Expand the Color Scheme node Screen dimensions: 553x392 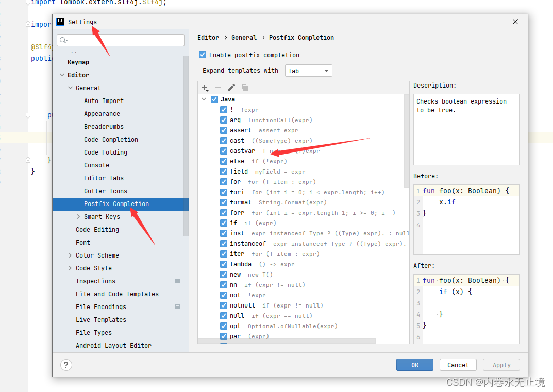(70, 255)
